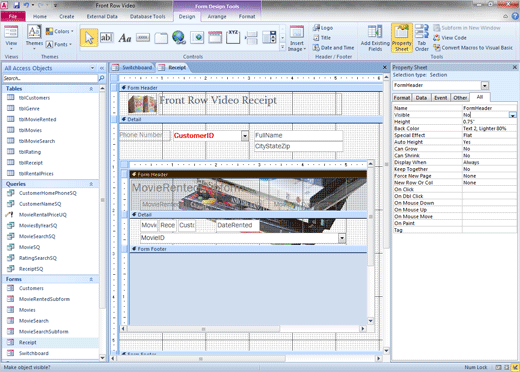Pick the Label control icon
The height and width of the screenshot is (372, 520).
(125, 38)
